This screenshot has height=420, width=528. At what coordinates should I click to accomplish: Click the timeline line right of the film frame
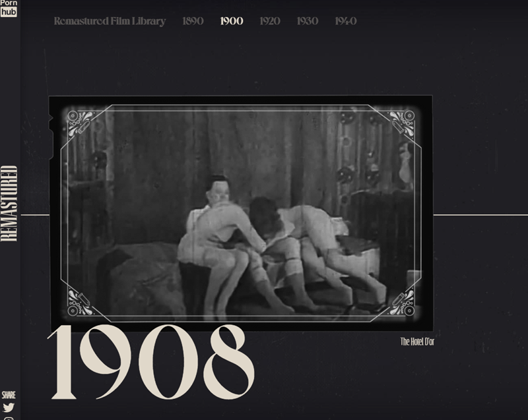(x=480, y=214)
